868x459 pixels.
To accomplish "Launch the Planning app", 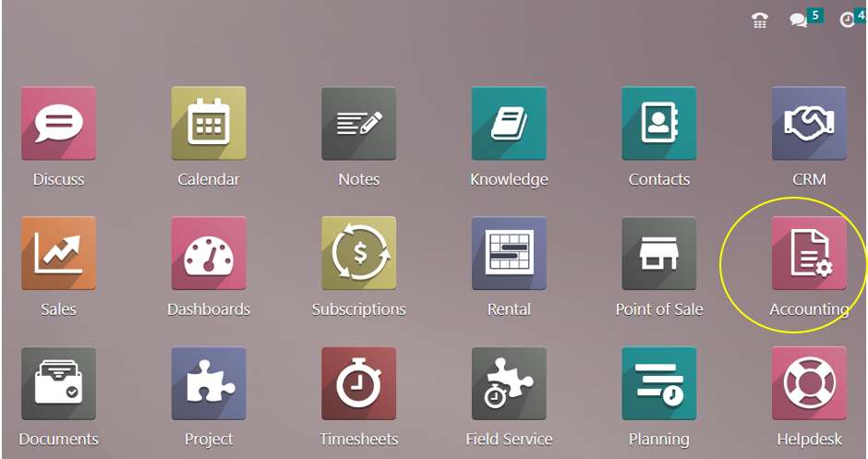I will (658, 384).
